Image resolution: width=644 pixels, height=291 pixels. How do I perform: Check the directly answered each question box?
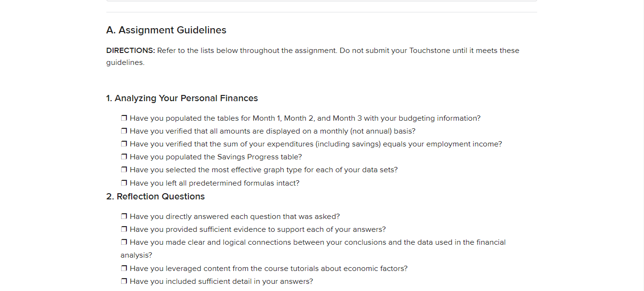[x=124, y=217]
